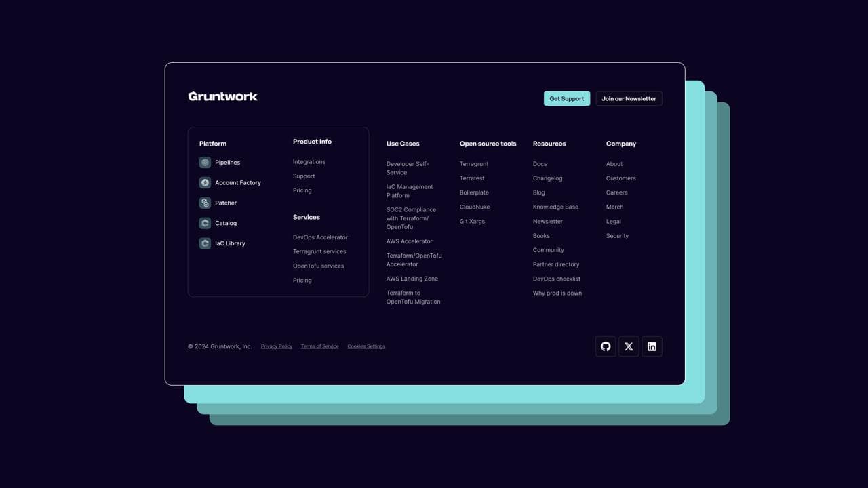Click the Careers link under Company

click(616, 192)
